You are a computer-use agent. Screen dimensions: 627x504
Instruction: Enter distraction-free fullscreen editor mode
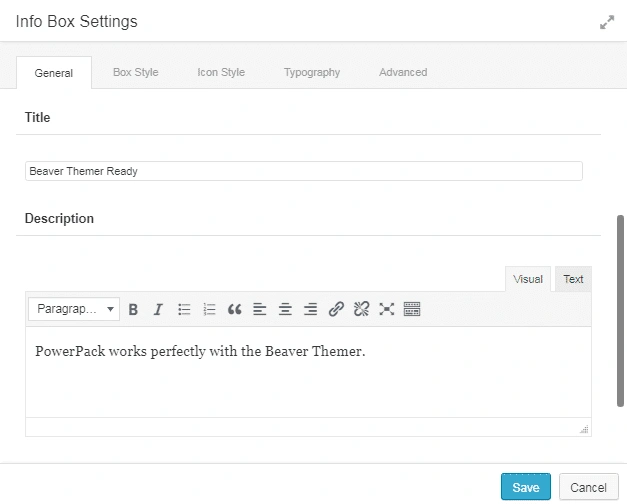(x=387, y=310)
